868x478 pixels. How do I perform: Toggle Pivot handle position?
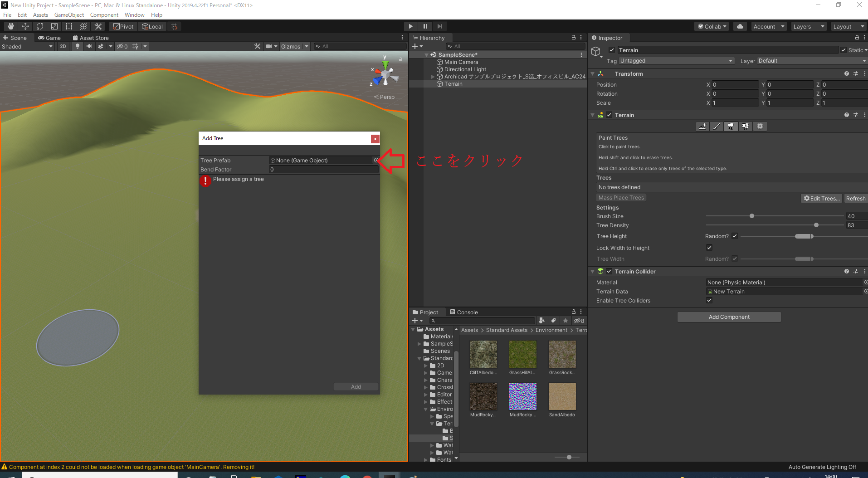click(x=123, y=26)
